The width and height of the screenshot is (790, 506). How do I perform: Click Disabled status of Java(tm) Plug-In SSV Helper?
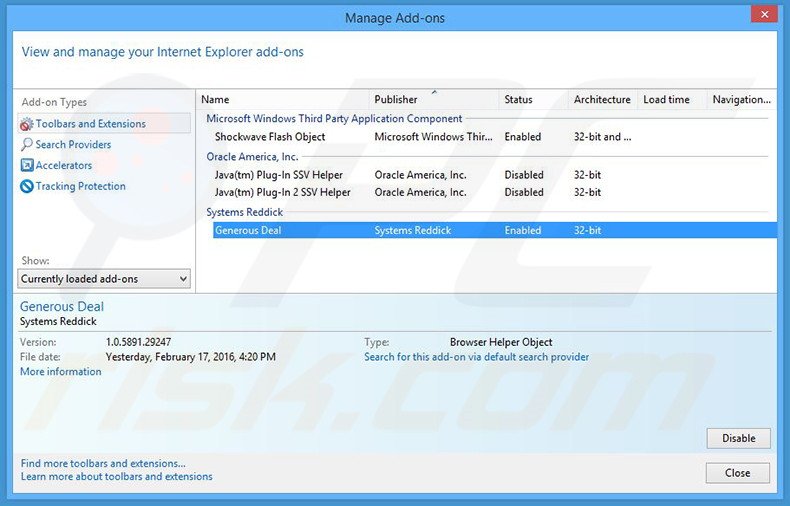click(524, 175)
